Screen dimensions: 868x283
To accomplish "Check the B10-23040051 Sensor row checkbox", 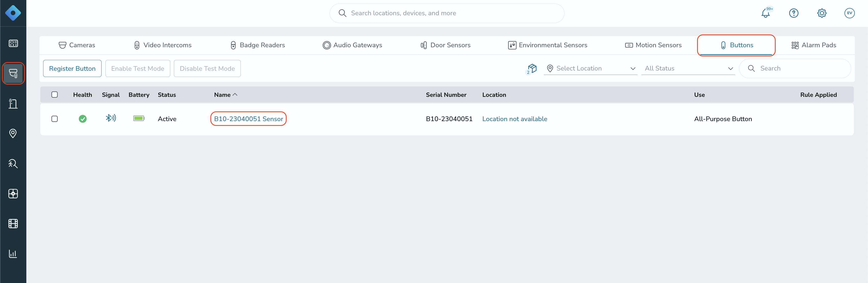I will [x=55, y=119].
